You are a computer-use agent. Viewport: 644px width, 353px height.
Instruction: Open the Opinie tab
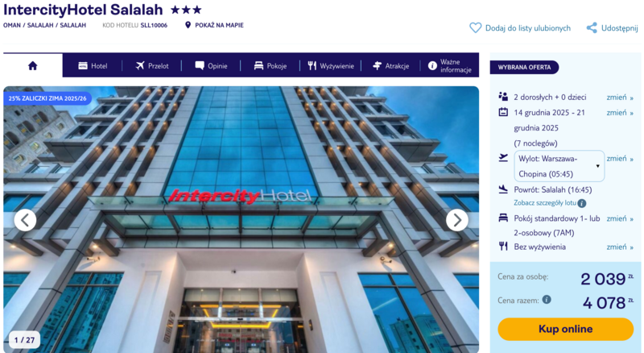point(211,66)
